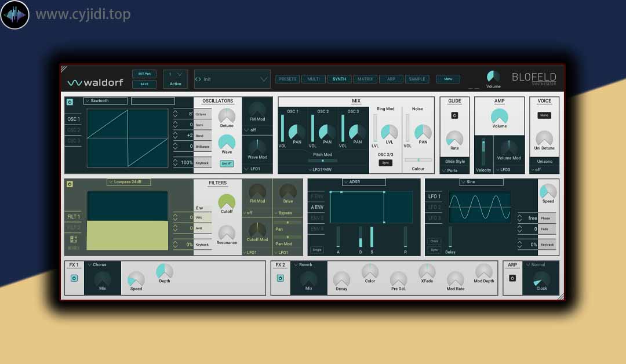Click the preset browse arrows beside Init
Viewport: 626px width, 364px height.
coord(198,79)
